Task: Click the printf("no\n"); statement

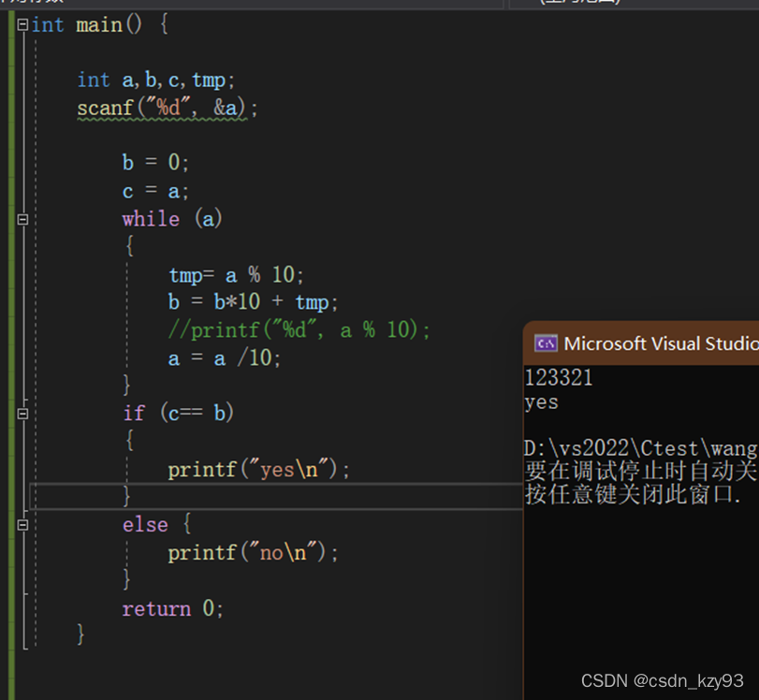Action: [x=253, y=553]
